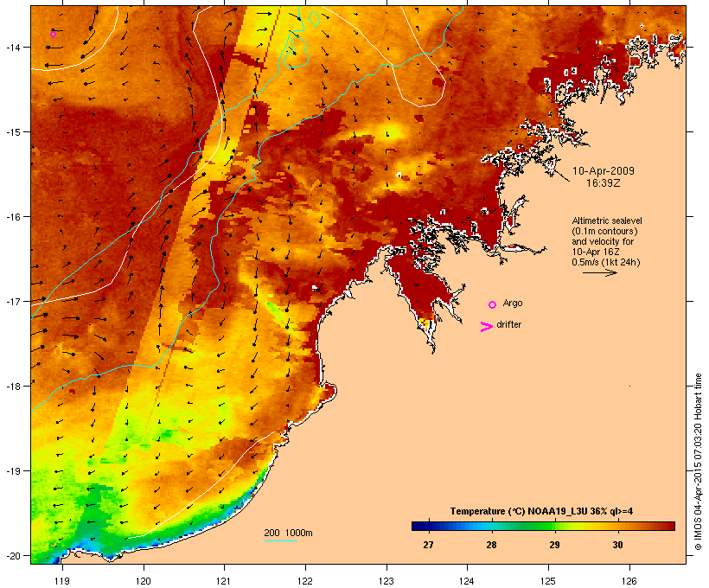Click the 'drifter' legend label
Screen dimensions: 709x588
coord(508,324)
